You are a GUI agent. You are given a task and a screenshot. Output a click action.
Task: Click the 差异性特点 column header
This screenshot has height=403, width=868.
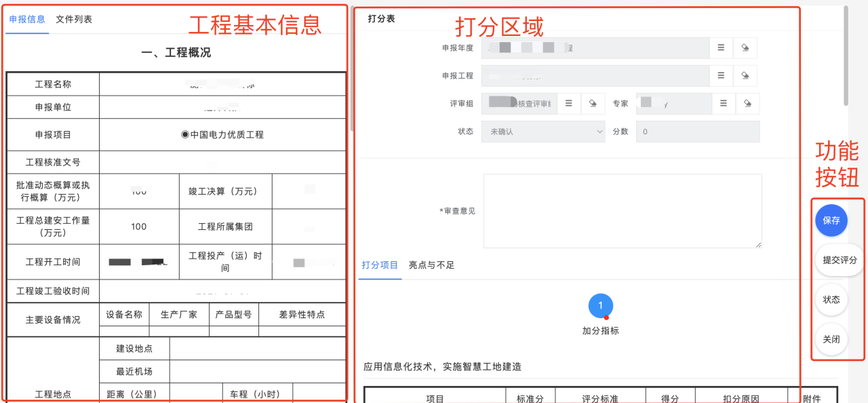[302, 314]
